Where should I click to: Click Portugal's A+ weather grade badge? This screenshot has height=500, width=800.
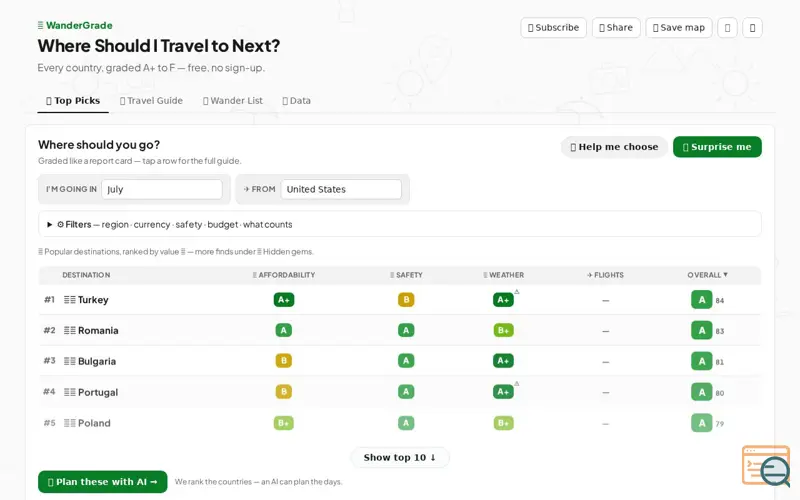coord(503,392)
